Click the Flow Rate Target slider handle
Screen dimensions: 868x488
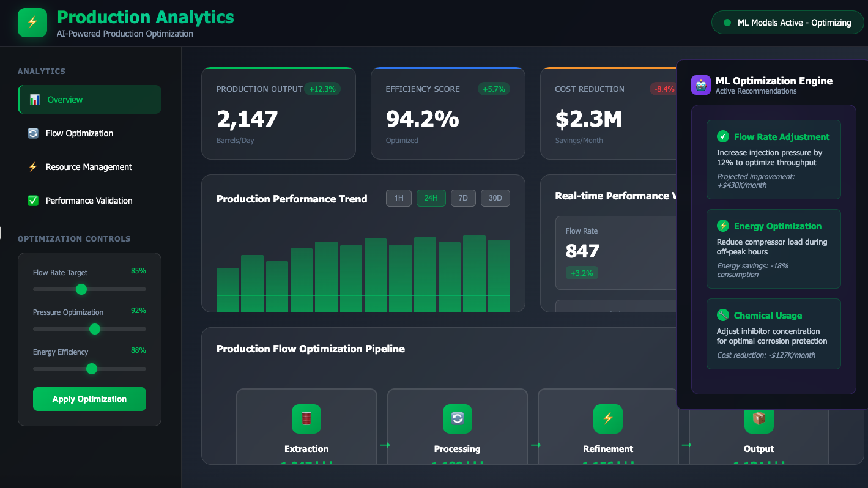point(81,289)
